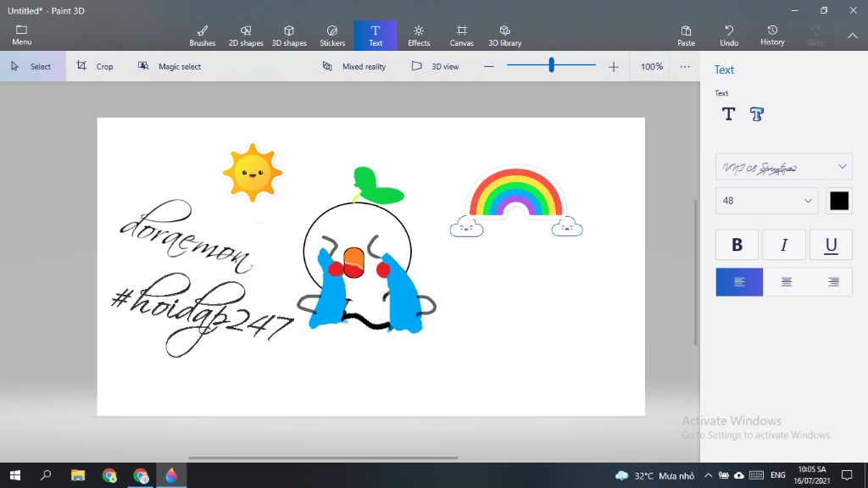Open the OneDrive cloud tray icon
This screenshot has width=868, height=488.
point(739,475)
